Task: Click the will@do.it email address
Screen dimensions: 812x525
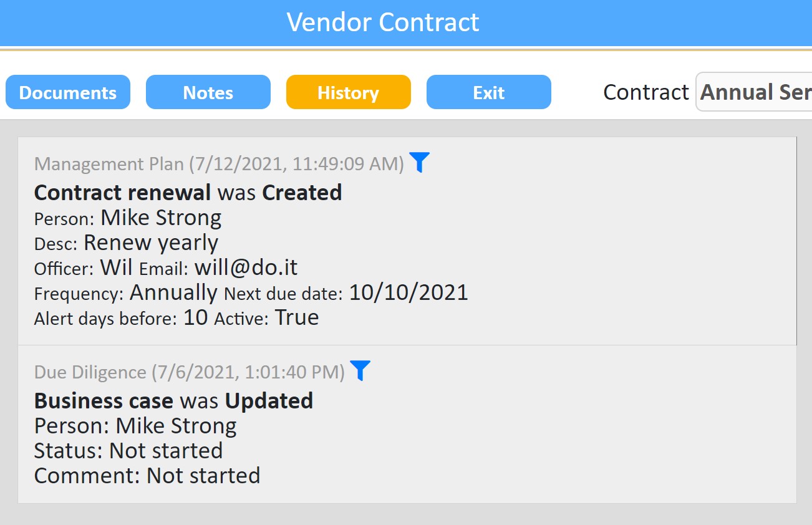Action: [x=246, y=267]
